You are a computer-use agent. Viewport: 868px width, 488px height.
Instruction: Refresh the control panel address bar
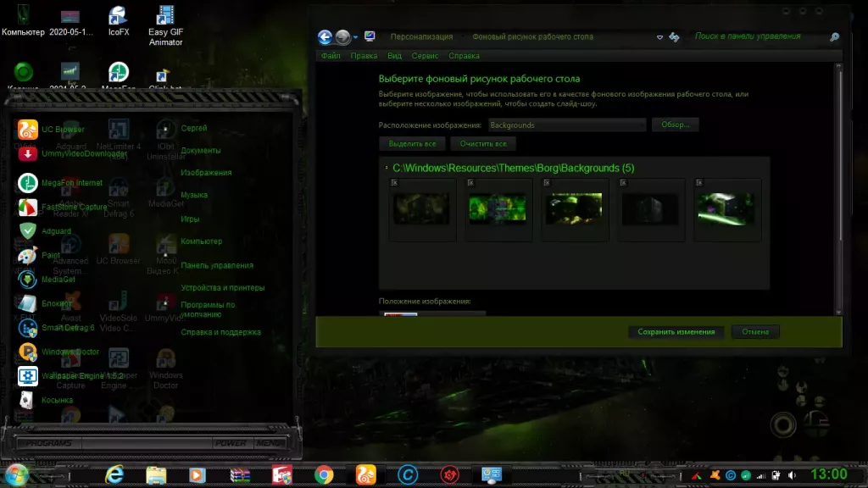click(x=674, y=37)
